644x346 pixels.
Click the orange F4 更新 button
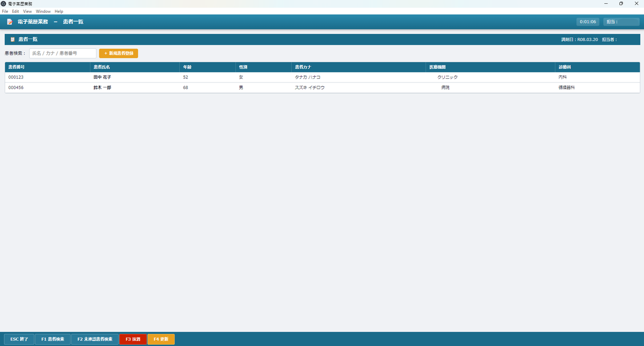coord(161,339)
